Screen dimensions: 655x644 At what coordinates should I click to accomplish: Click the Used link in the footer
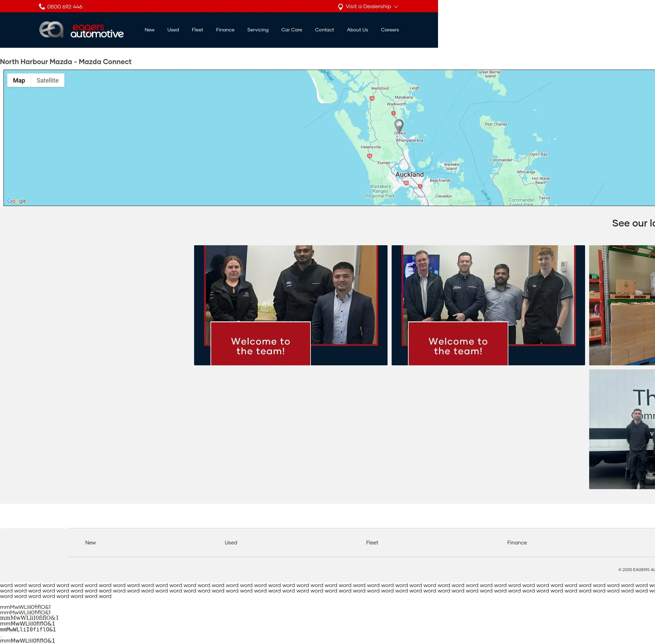pos(231,542)
